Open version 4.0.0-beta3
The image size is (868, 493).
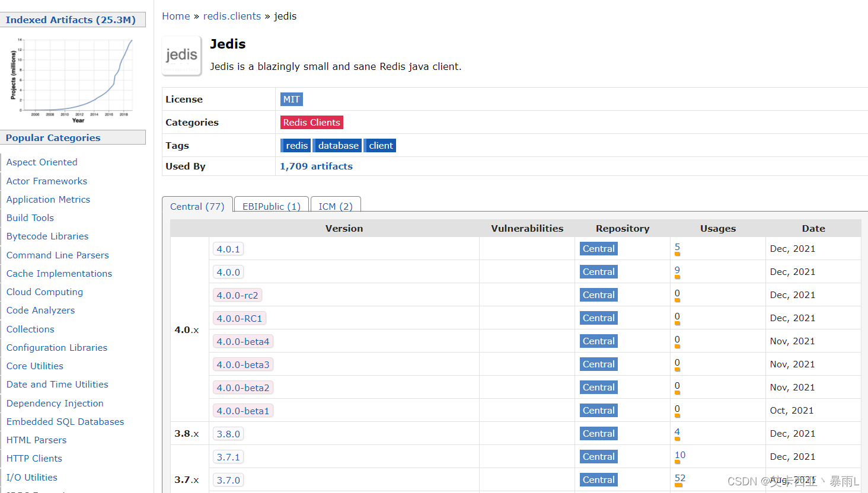(x=243, y=365)
